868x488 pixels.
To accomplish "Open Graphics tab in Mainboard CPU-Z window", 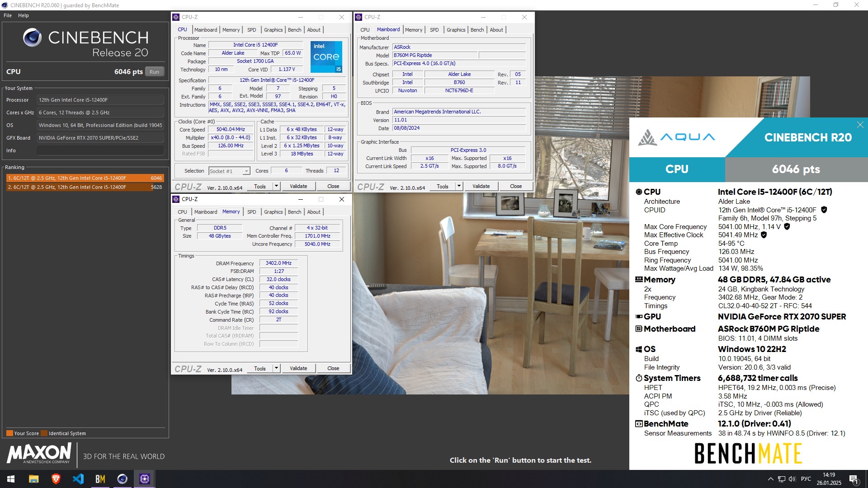I will [456, 30].
